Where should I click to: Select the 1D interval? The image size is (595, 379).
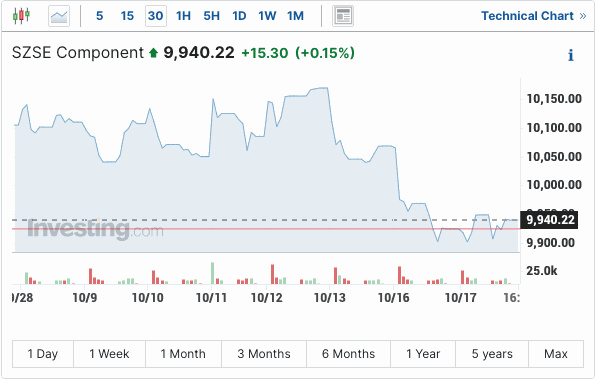tap(239, 16)
